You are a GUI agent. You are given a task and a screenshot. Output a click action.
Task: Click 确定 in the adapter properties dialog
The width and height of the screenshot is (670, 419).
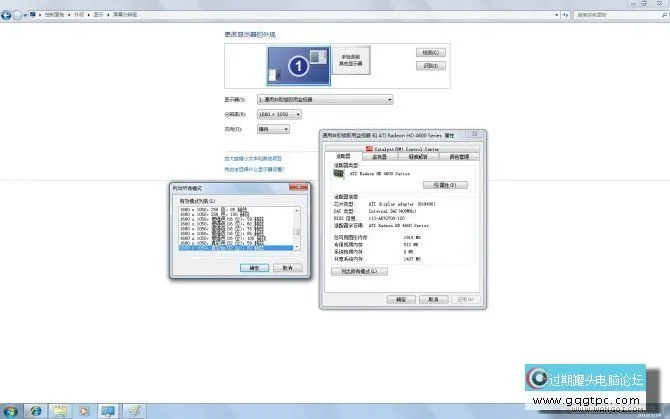[x=401, y=299]
